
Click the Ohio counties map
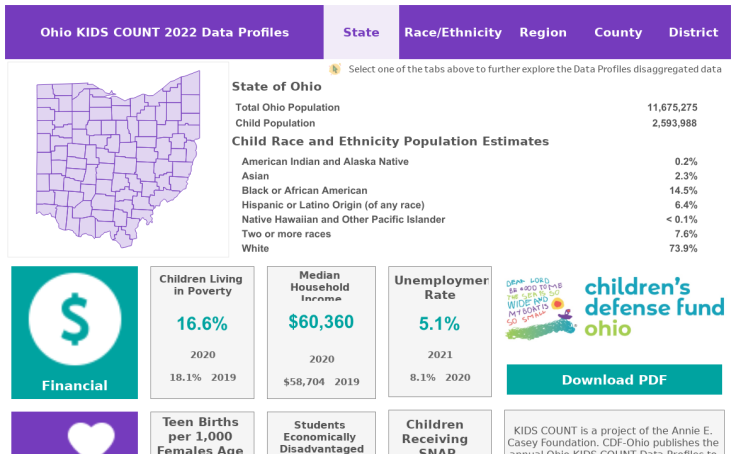coord(116,158)
